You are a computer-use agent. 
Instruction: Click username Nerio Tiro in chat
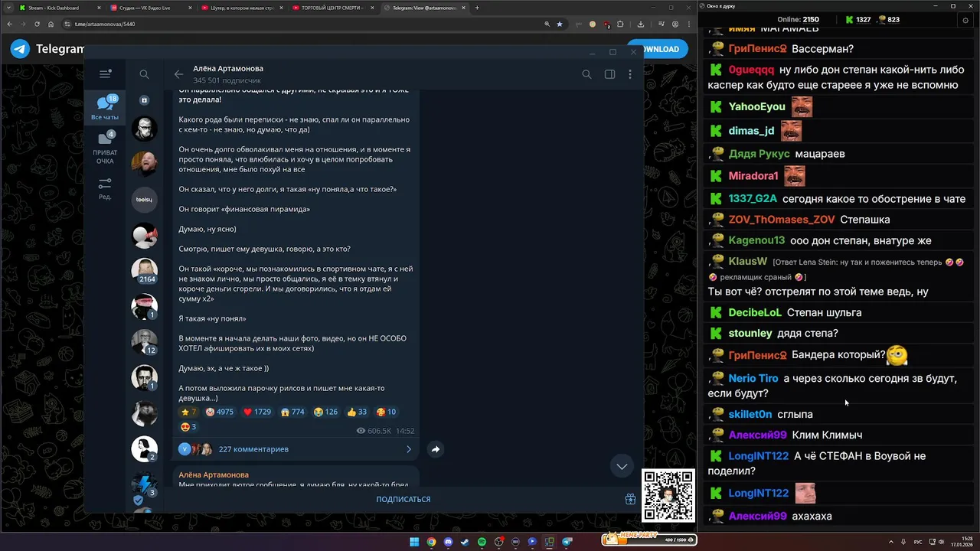[753, 379]
